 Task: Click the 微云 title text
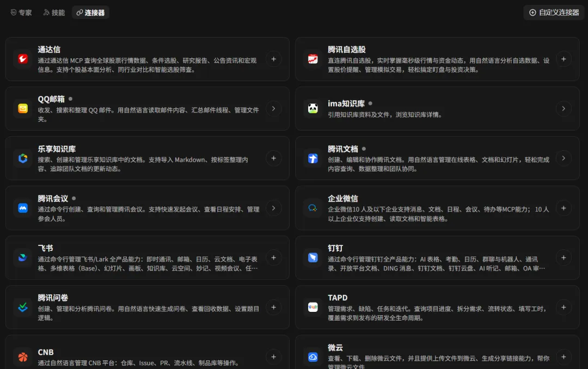pos(335,348)
